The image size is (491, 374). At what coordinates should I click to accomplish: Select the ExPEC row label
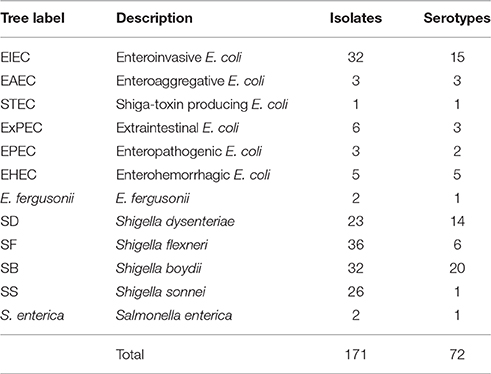[21, 128]
